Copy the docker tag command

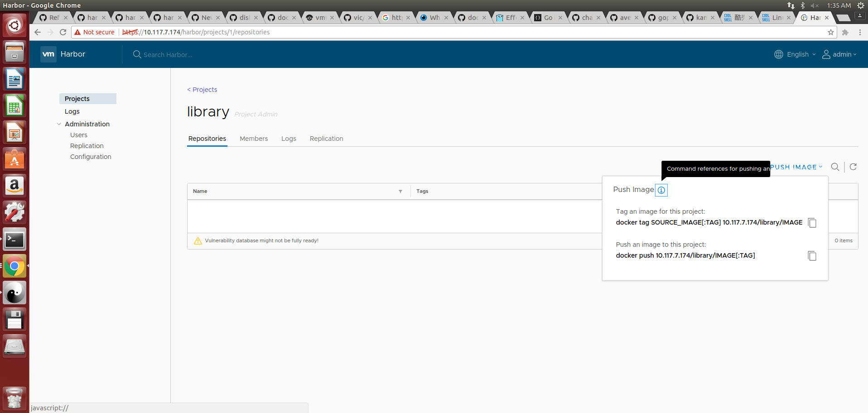812,223
